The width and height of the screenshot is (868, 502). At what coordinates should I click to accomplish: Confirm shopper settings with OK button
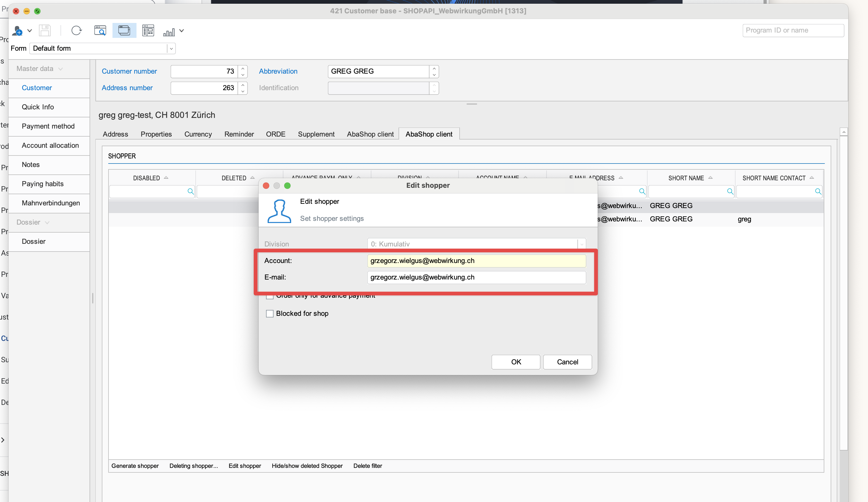pos(516,362)
